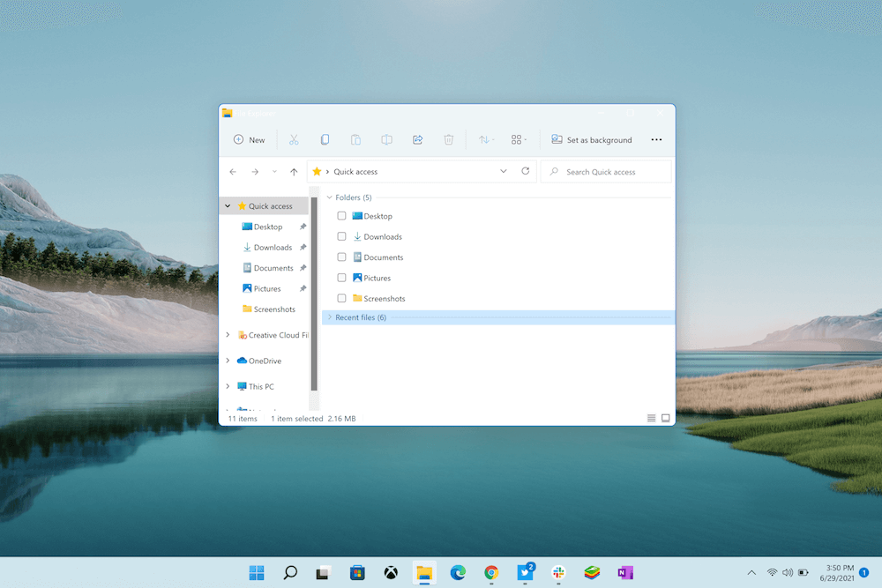Select the Downloads folder checkbox

[342, 236]
